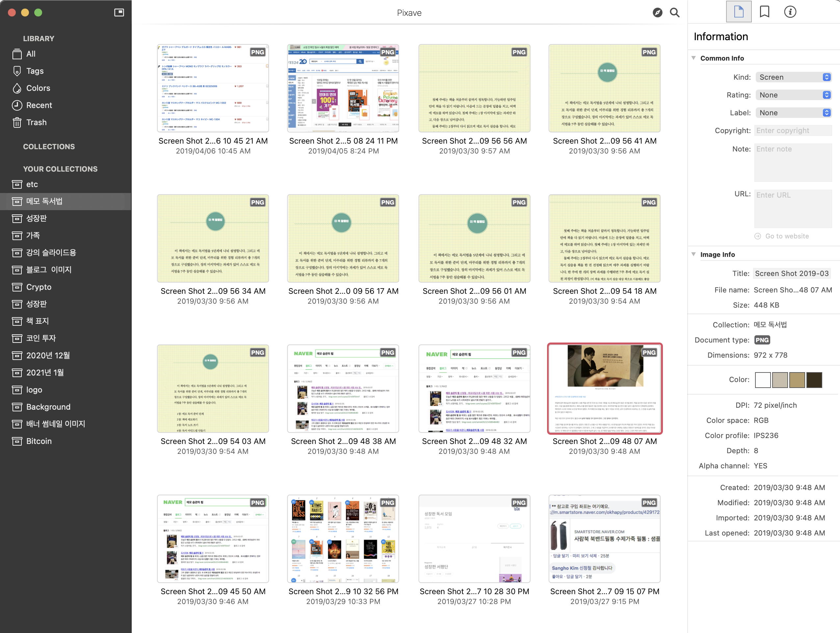Open the Trash in library
This screenshot has height=633, width=840.
tap(36, 122)
